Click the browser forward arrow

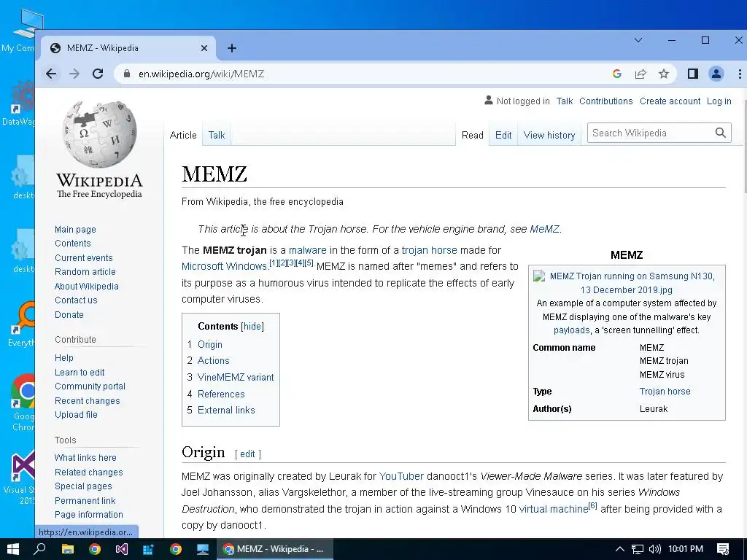click(x=74, y=74)
